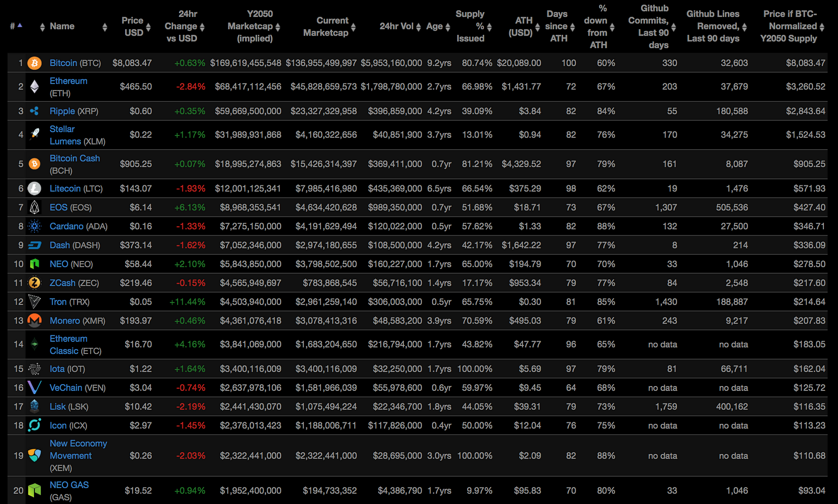Open the Monero link
This screenshot has height=504, width=838.
tap(65, 320)
